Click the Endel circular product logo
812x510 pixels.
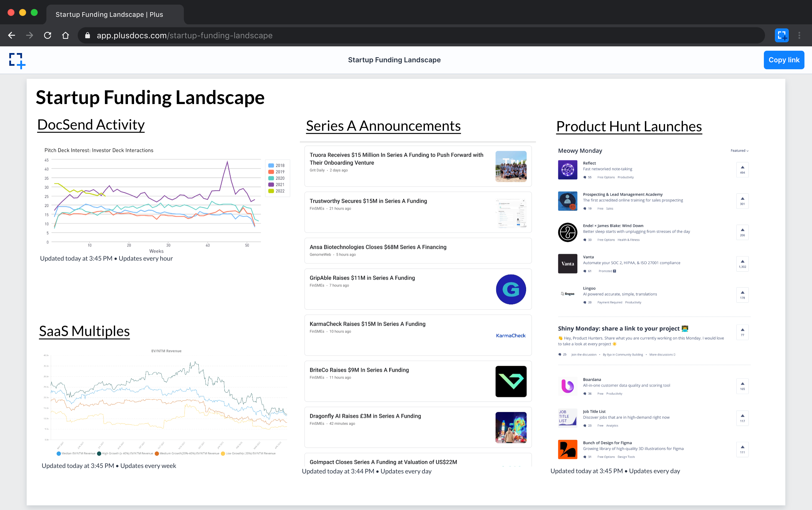568,232
